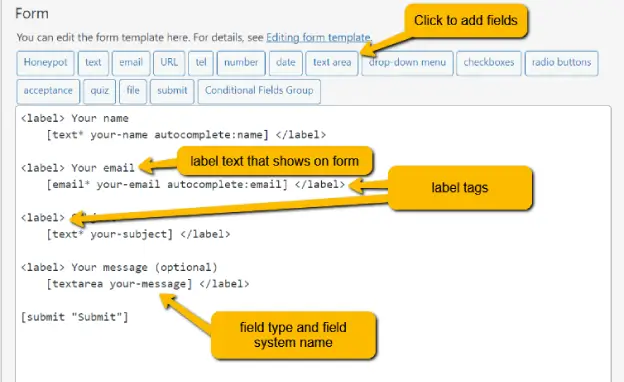The width and height of the screenshot is (624, 382).
Task: Add a number field tag
Action: click(241, 63)
